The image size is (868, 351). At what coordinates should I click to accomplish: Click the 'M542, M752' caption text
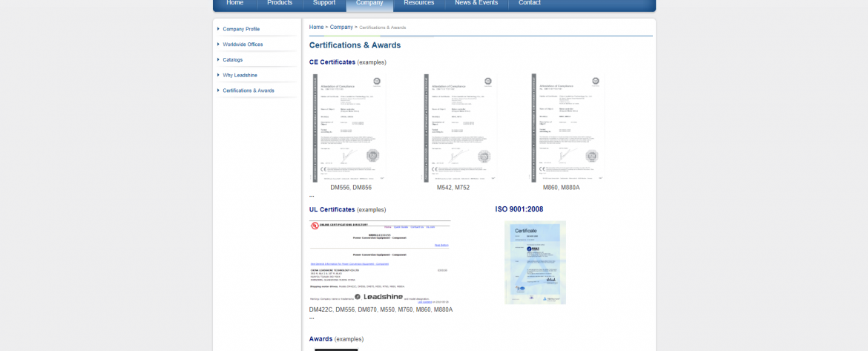click(453, 188)
